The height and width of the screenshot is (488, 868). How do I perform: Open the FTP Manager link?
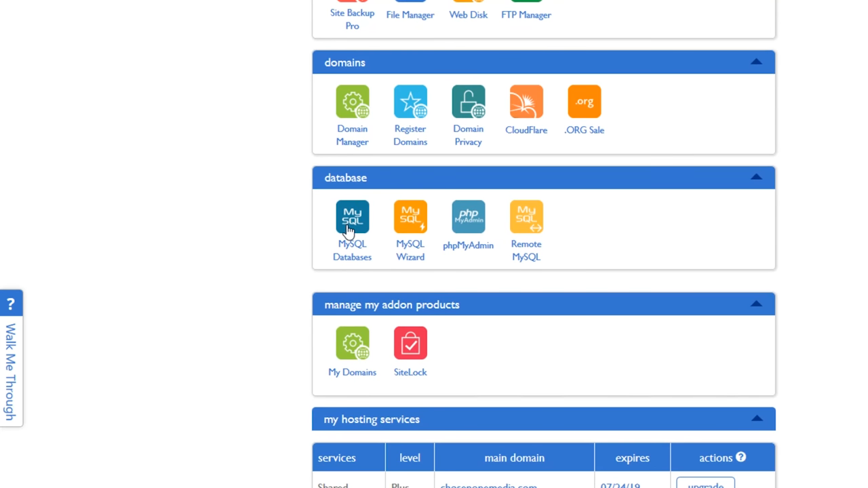coord(526,15)
